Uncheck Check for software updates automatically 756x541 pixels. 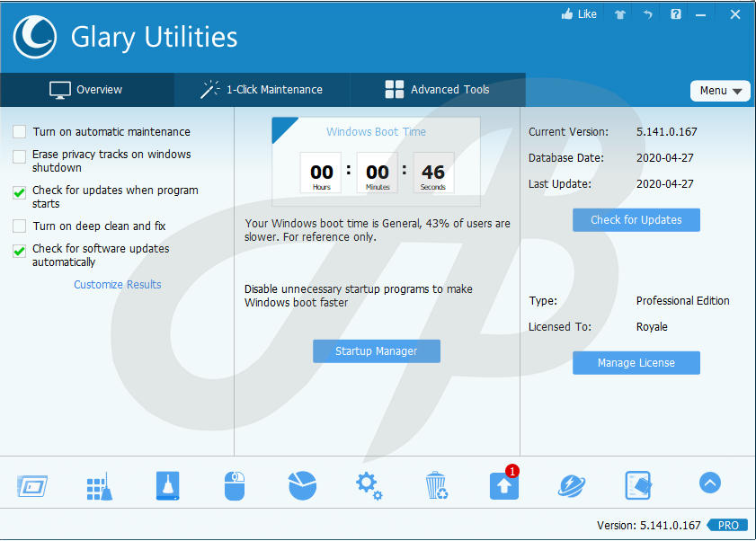point(19,252)
